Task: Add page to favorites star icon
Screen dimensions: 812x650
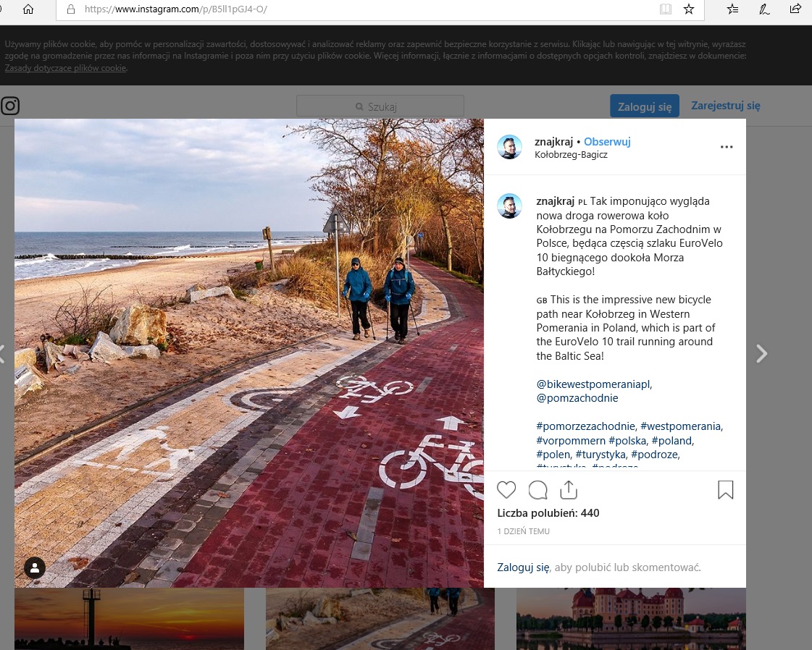Action: pyautogui.click(x=689, y=9)
